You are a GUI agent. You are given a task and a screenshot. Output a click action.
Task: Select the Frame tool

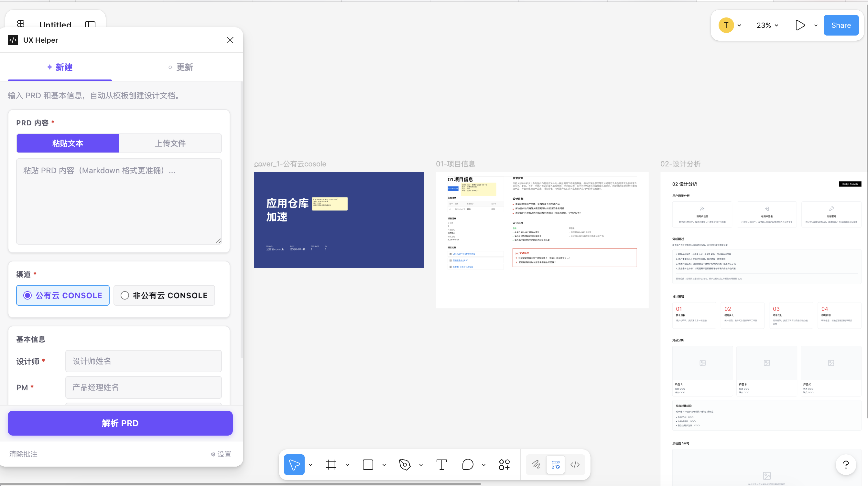331,465
